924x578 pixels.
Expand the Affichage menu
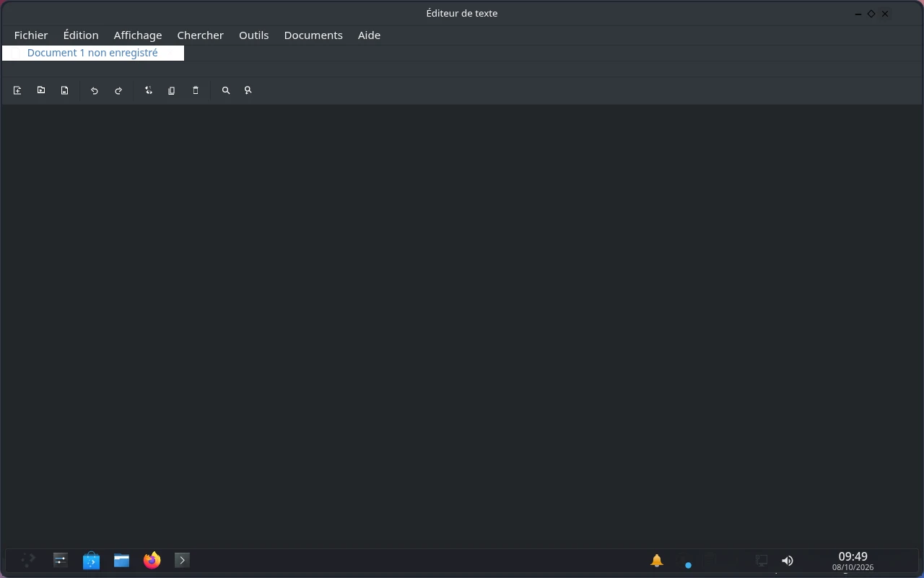click(138, 35)
